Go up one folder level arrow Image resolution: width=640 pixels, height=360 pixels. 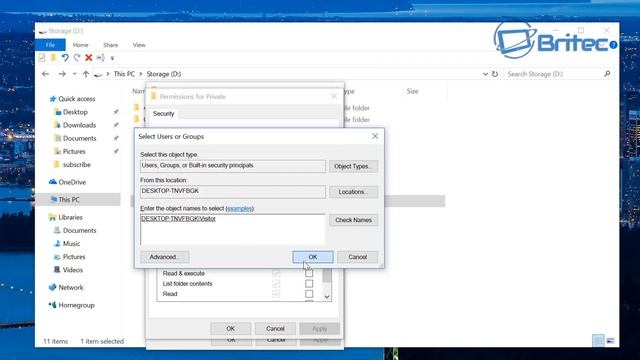tap(86, 74)
